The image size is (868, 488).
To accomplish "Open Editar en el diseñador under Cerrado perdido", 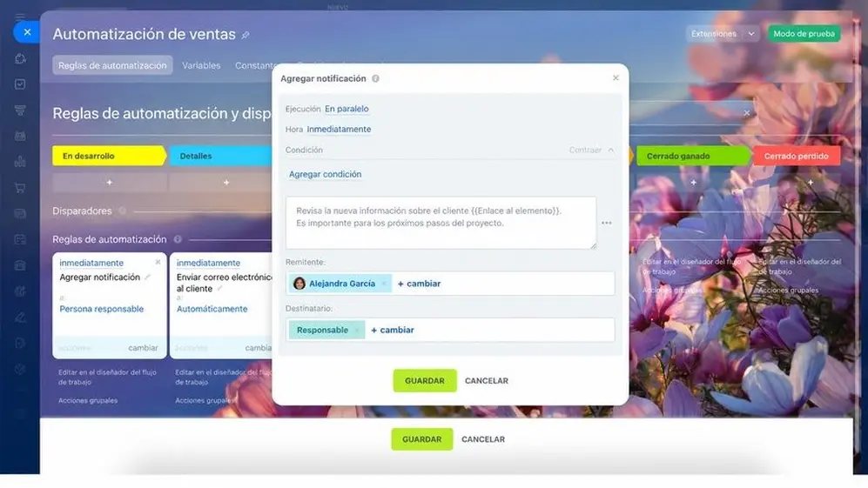I will pos(799,267).
